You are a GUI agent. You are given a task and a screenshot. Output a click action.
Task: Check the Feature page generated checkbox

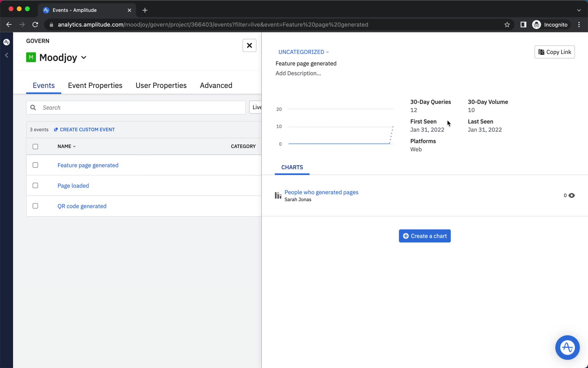point(35,165)
